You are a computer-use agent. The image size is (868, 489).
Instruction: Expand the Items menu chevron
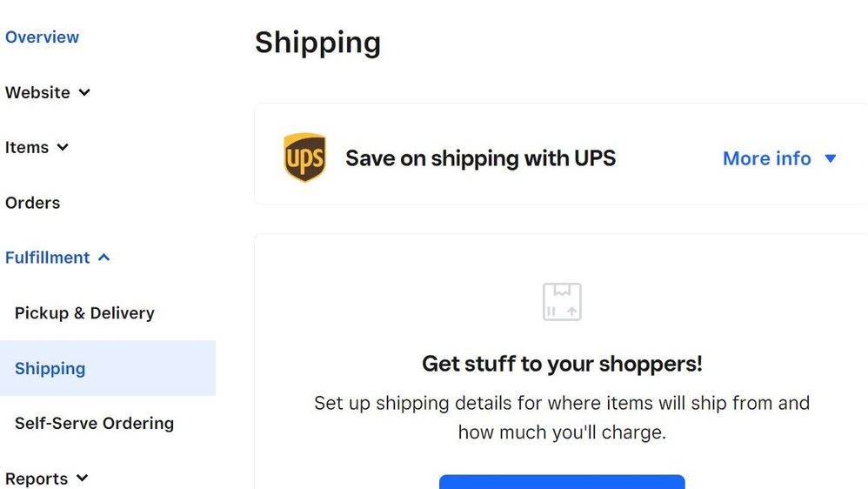tap(63, 147)
